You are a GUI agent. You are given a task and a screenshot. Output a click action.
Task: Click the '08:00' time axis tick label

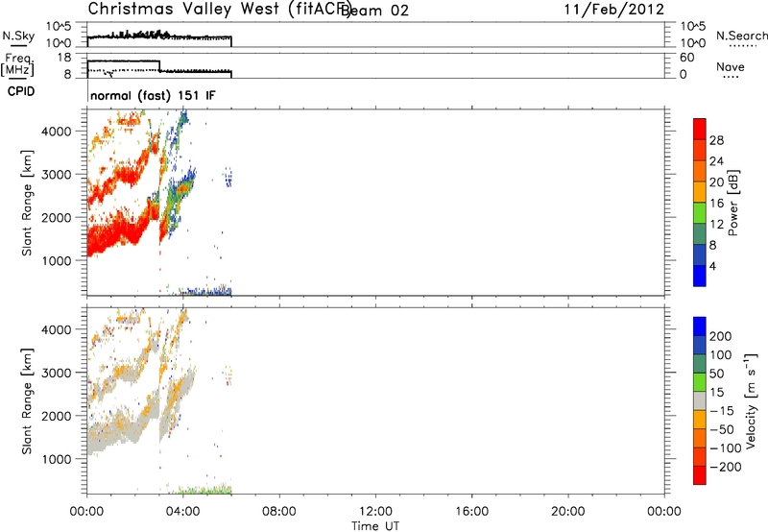[279, 512]
